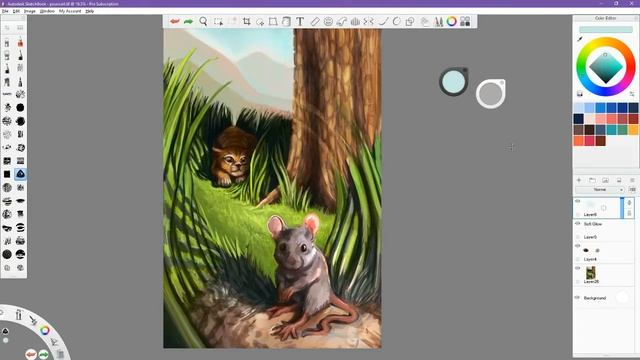This screenshot has width=640, height=360.
Task: Select the highlighted triangle brush in palette
Action: coord(20,174)
